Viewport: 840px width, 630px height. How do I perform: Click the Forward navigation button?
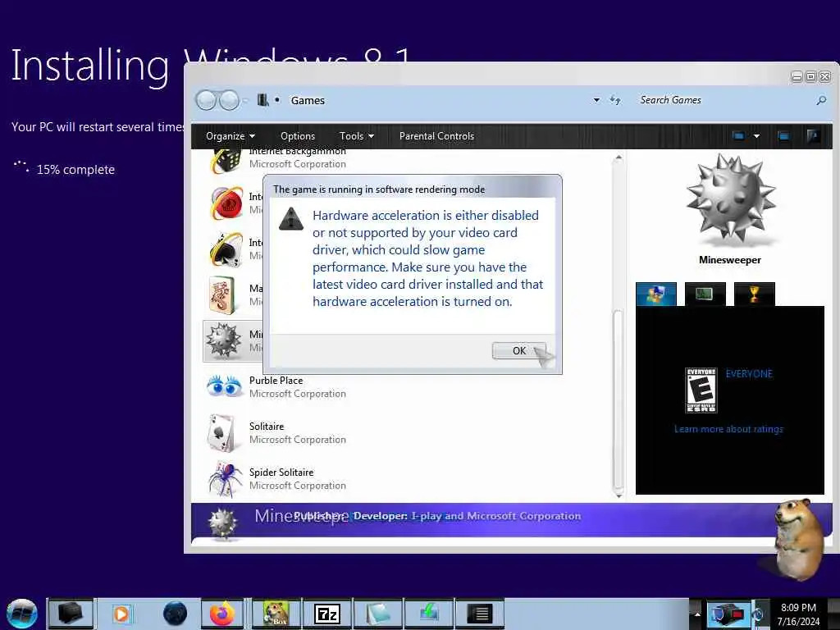click(230, 100)
